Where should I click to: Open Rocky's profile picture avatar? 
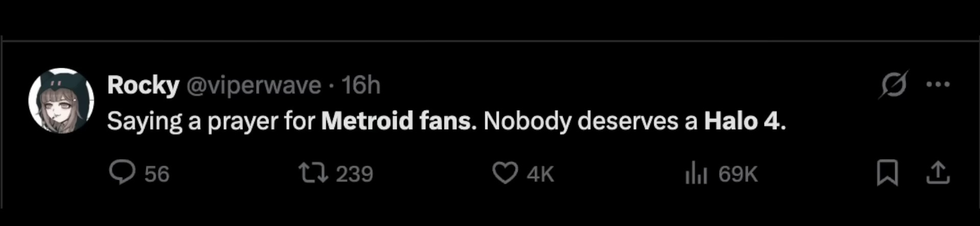(61, 101)
